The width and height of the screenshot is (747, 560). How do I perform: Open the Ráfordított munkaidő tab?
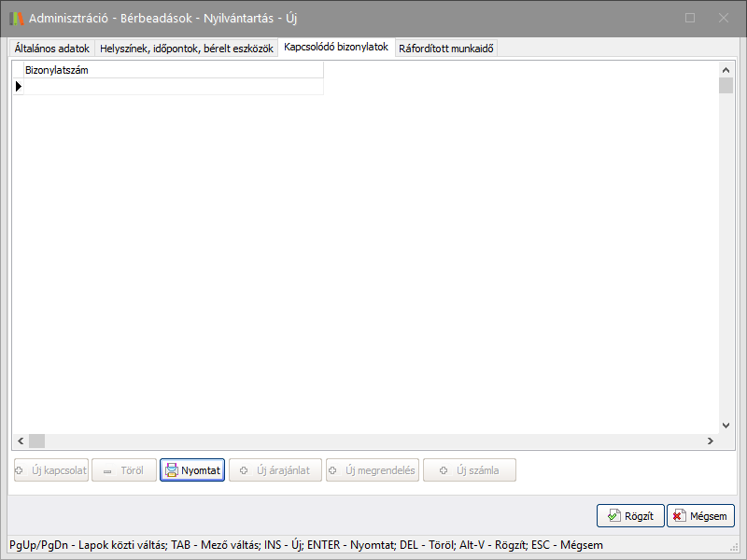tap(446, 49)
